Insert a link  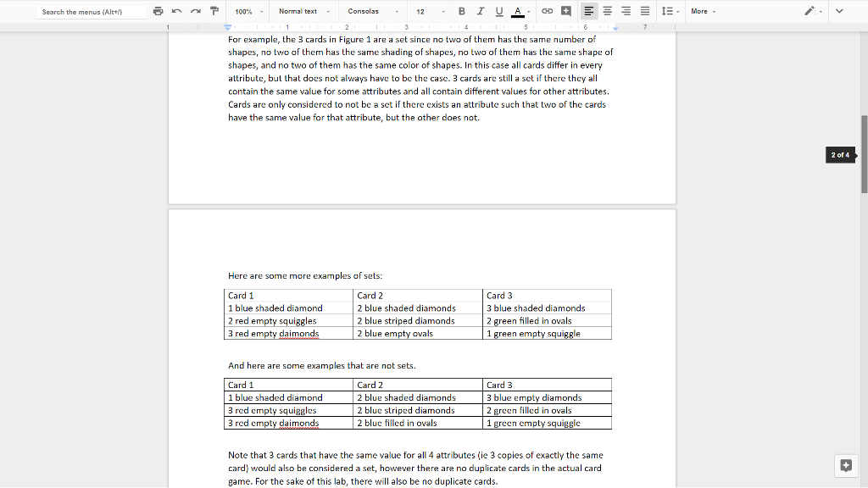click(x=546, y=11)
